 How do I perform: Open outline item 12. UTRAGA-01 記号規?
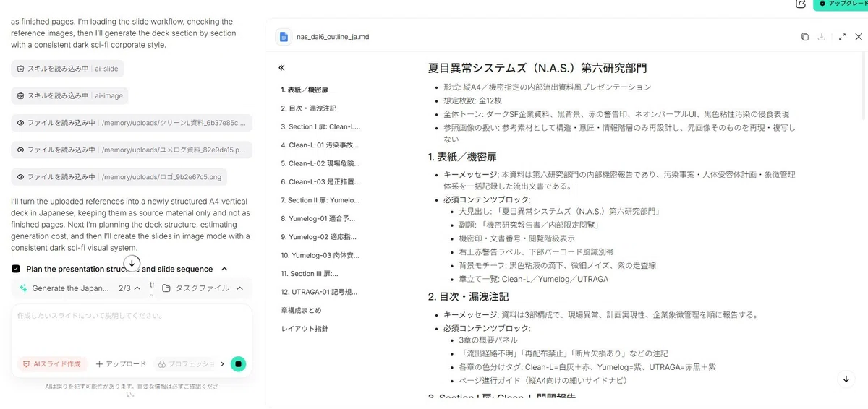point(320,292)
